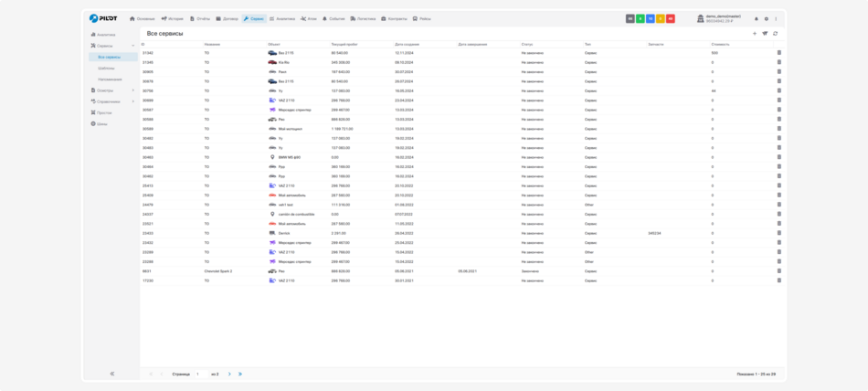This screenshot has width=868, height=391.
Task: Delete service row 31342 with trash icon
Action: click(779, 53)
